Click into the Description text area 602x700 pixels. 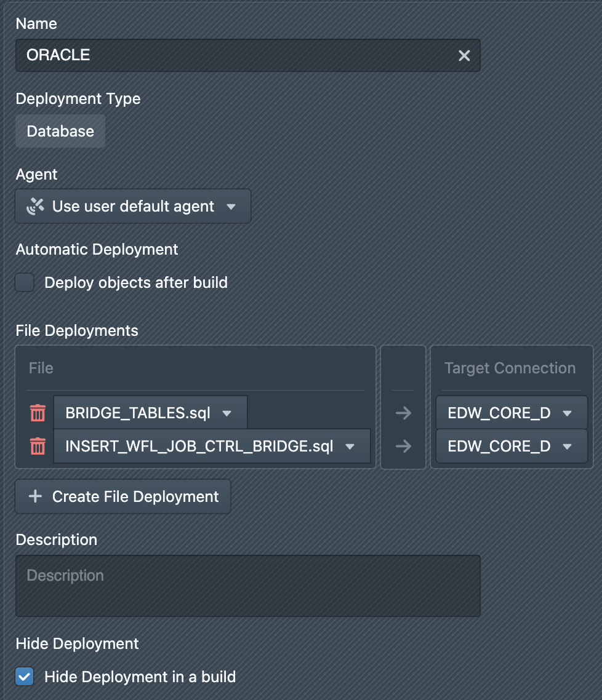tap(247, 586)
